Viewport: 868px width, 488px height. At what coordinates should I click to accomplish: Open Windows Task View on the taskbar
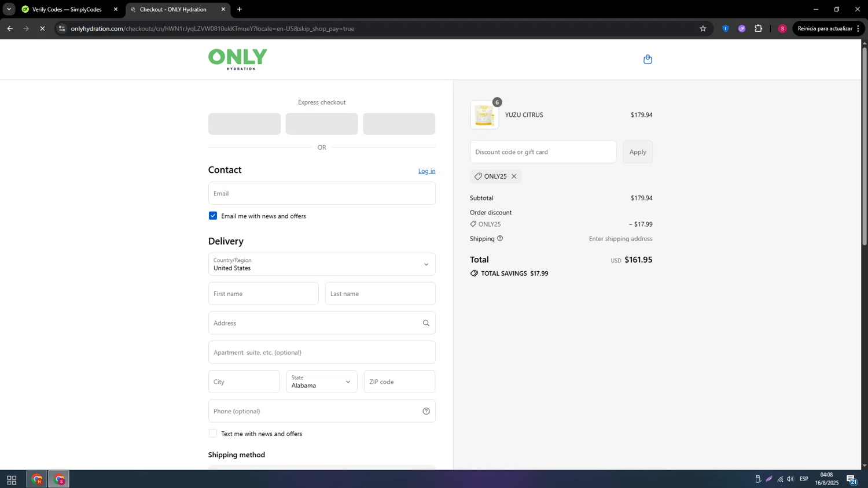(x=12, y=480)
